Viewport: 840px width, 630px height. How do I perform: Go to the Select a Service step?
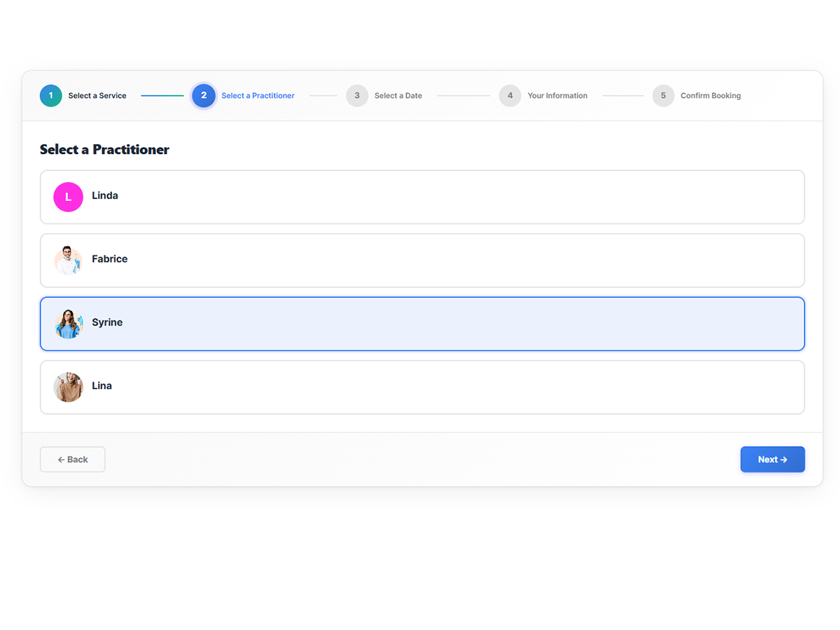(x=97, y=96)
